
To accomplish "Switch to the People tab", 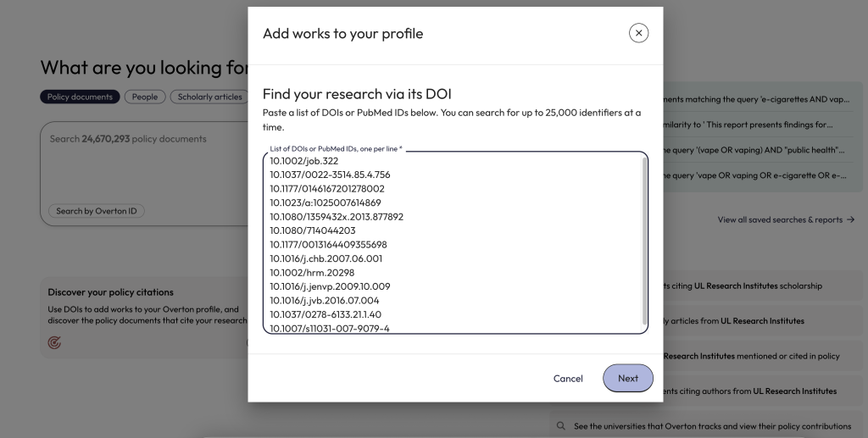I will (x=145, y=97).
